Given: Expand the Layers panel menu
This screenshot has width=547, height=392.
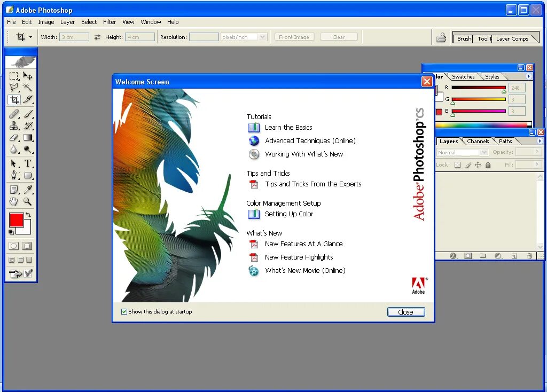Looking at the screenshot, I should click(541, 141).
